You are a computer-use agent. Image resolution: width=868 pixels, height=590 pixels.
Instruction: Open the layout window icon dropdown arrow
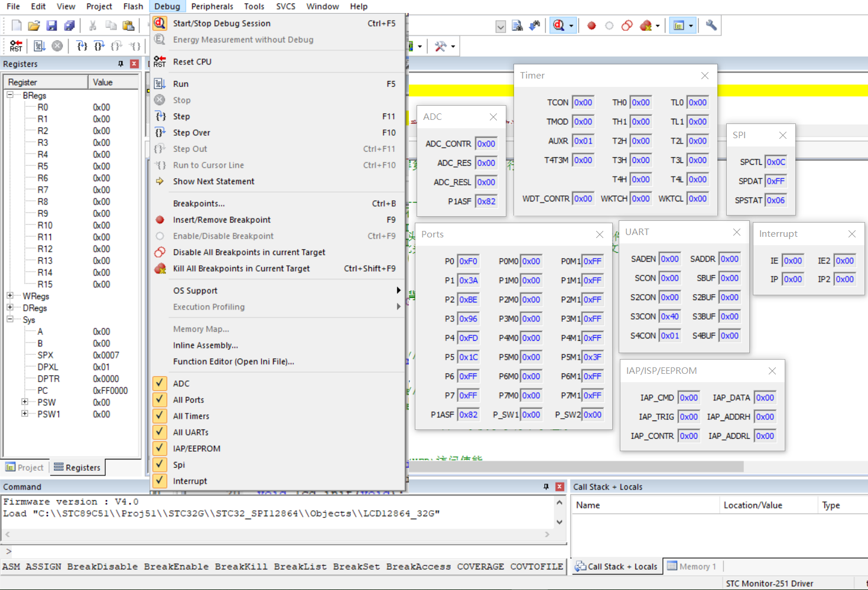coord(691,26)
